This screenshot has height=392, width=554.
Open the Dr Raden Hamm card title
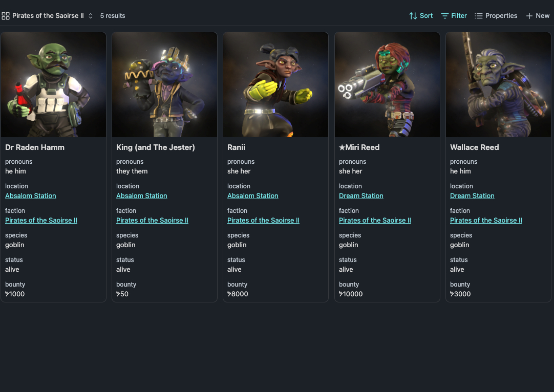pyautogui.click(x=35, y=147)
